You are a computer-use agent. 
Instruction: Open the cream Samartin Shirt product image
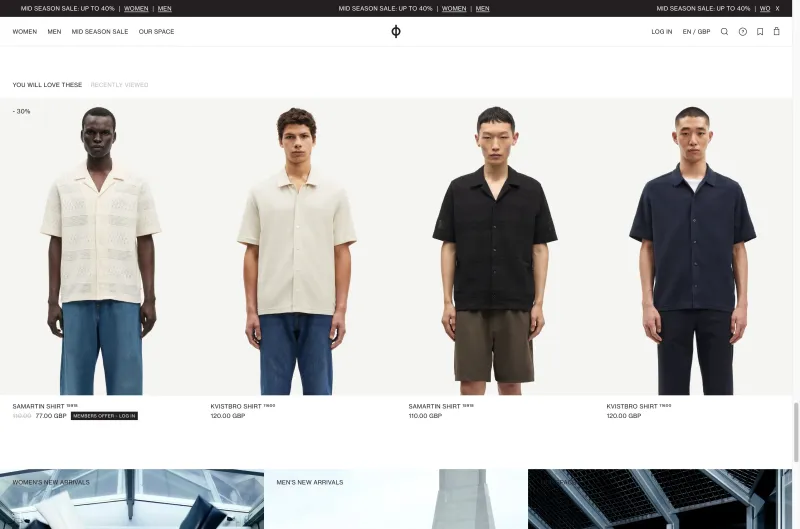pyautogui.click(x=99, y=246)
